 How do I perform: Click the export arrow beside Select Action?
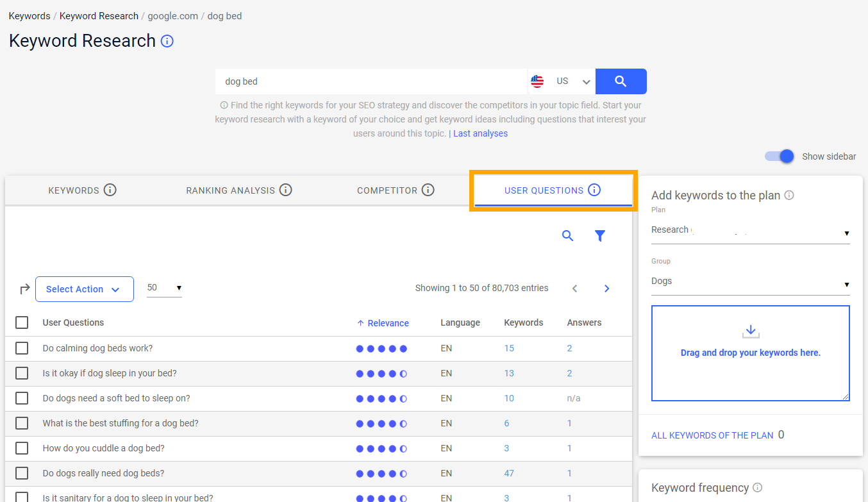24,289
